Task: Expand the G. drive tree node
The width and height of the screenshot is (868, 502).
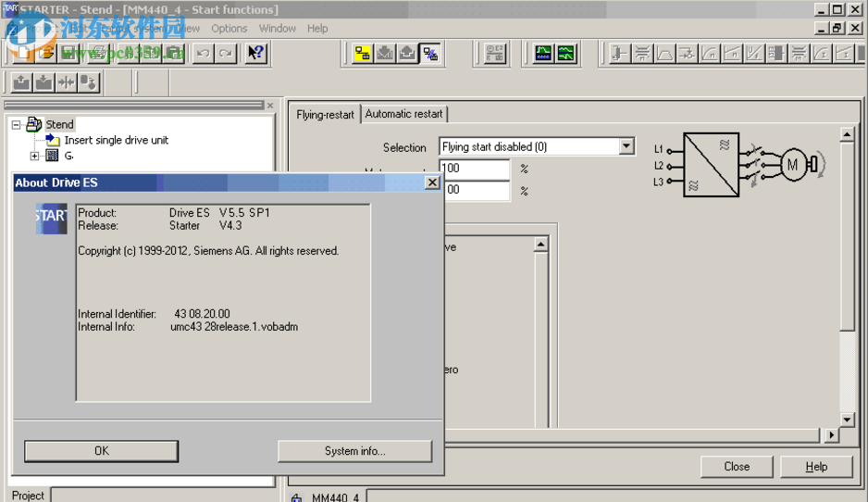Action: coord(34,156)
